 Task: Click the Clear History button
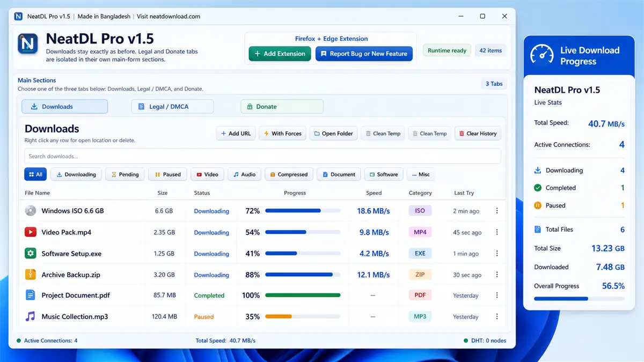(x=478, y=134)
